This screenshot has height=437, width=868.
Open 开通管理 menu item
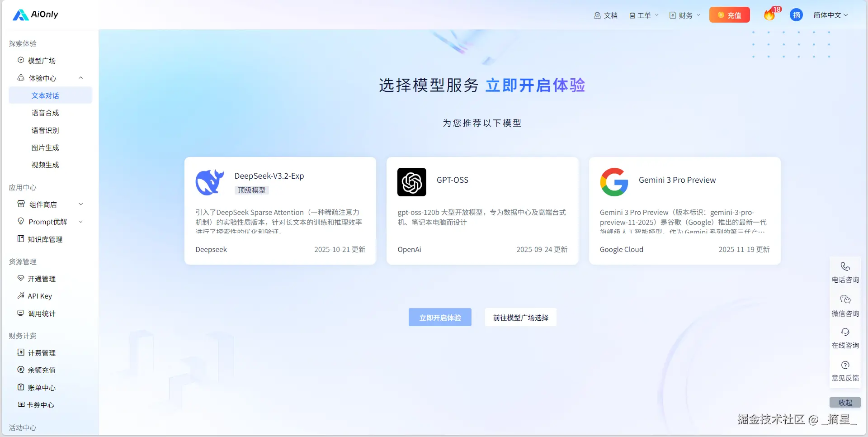pyautogui.click(x=42, y=279)
